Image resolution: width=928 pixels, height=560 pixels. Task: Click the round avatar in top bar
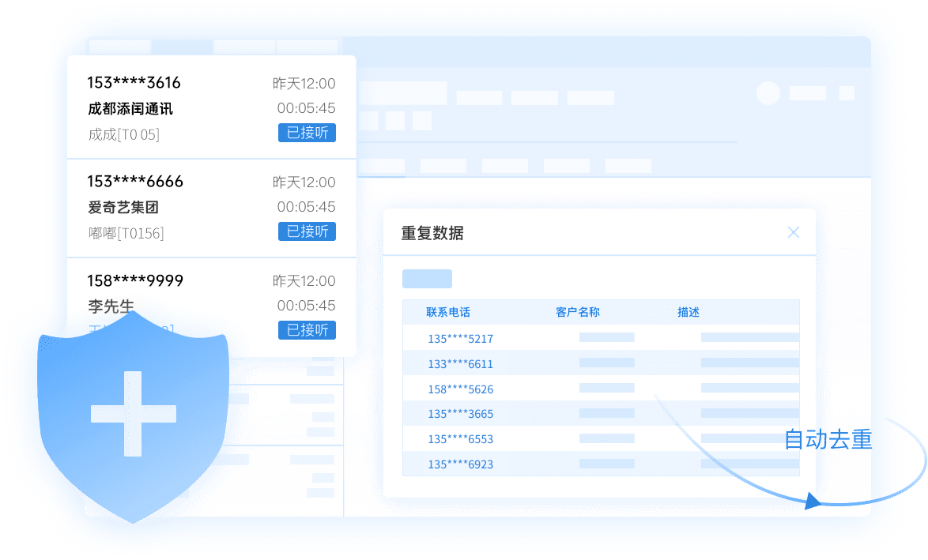pos(768,93)
